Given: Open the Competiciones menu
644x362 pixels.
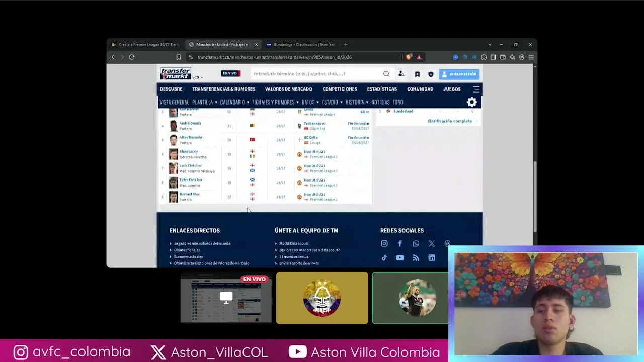Looking at the screenshot, I should point(340,89).
